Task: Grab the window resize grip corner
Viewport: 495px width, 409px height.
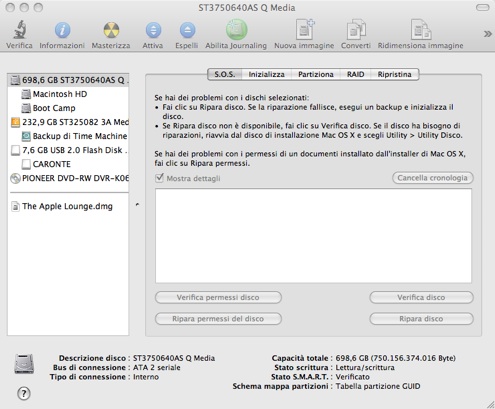Action: pyautogui.click(x=490, y=404)
